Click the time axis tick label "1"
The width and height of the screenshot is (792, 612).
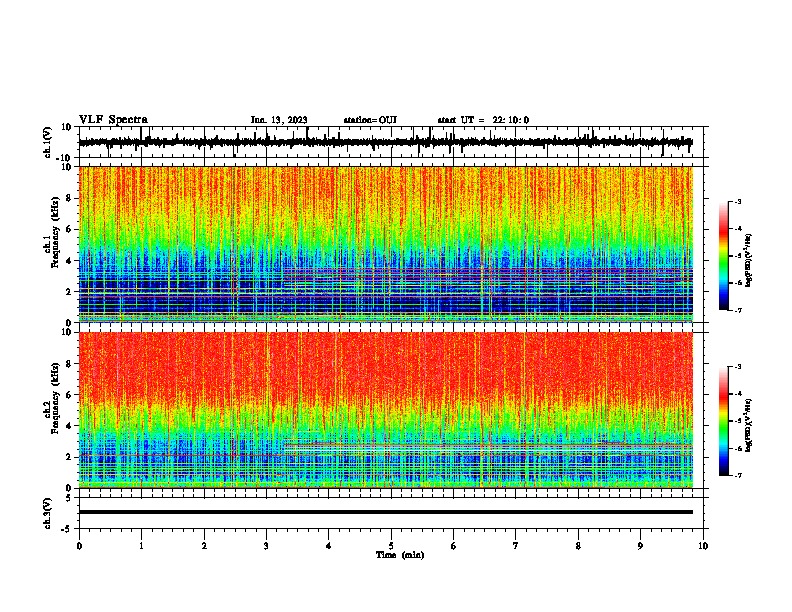click(x=141, y=546)
